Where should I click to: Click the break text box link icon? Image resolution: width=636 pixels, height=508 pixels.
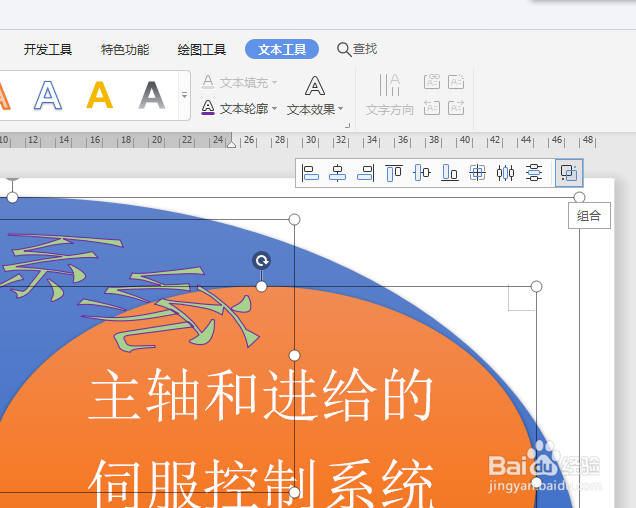point(456,82)
